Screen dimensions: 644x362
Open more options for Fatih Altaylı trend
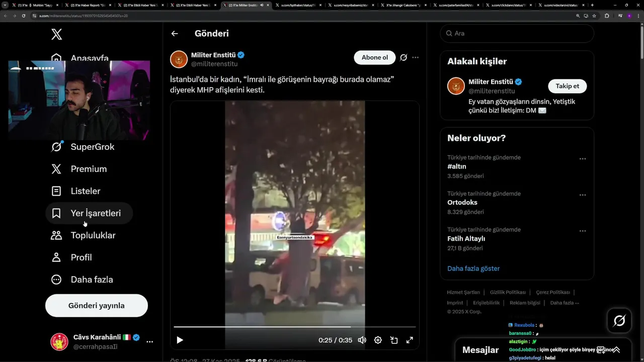pos(583,231)
